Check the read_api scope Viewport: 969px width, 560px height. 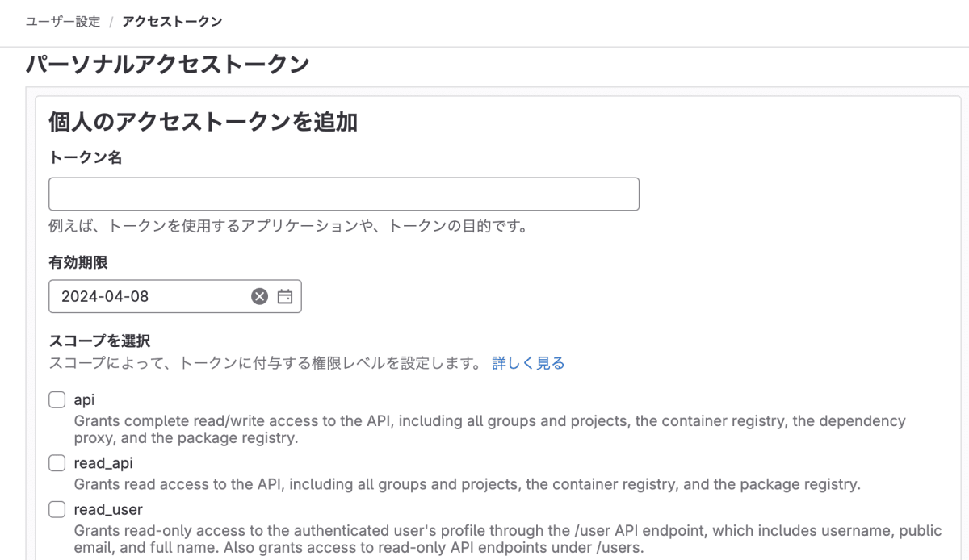coord(57,462)
